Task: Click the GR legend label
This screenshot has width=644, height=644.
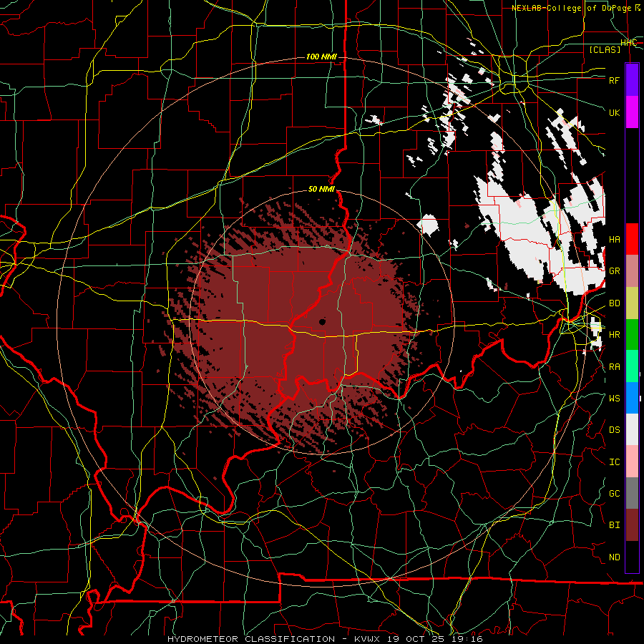Action: [x=615, y=271]
